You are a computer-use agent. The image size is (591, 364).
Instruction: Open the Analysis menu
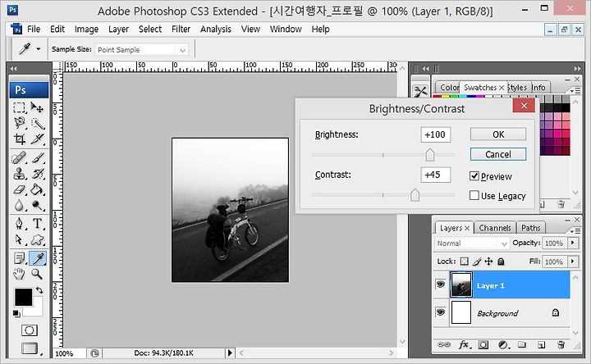pyautogui.click(x=216, y=29)
